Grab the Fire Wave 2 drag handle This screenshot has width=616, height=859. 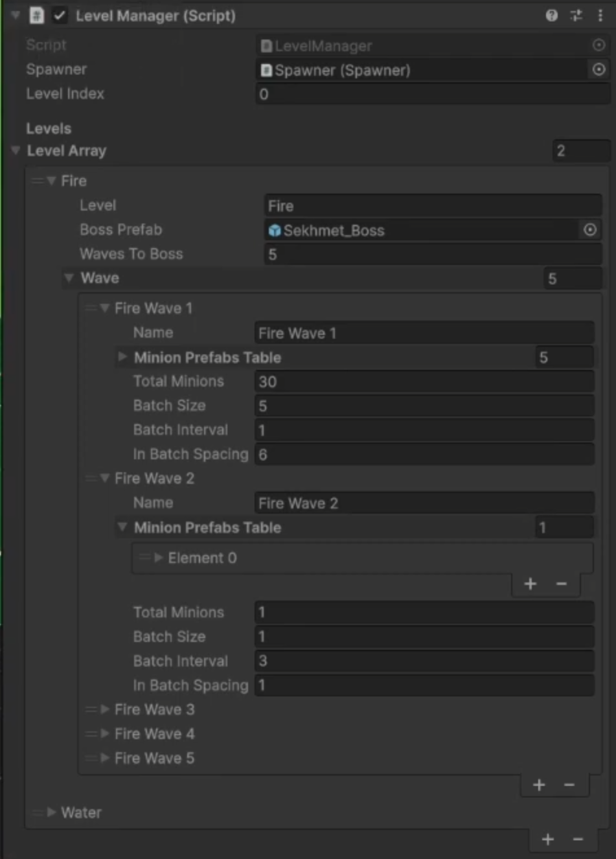(91, 478)
